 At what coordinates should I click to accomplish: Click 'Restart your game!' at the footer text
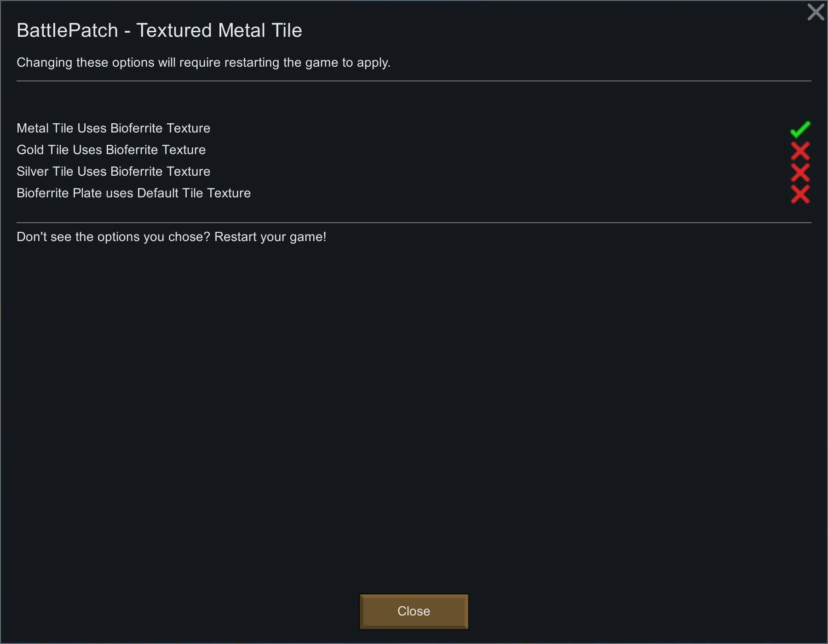tap(270, 237)
